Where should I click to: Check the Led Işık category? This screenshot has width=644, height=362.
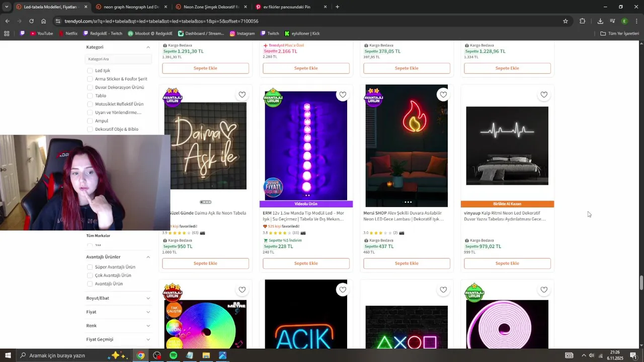(x=90, y=70)
